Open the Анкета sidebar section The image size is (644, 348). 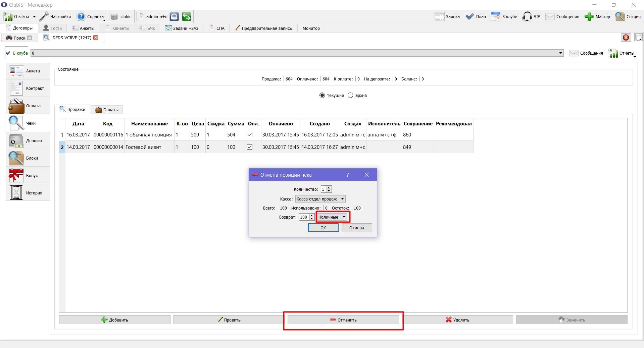28,71
